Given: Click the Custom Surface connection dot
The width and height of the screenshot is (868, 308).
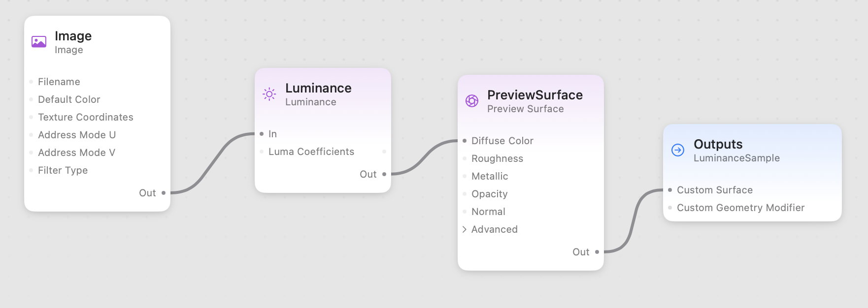Looking at the screenshot, I should [670, 190].
